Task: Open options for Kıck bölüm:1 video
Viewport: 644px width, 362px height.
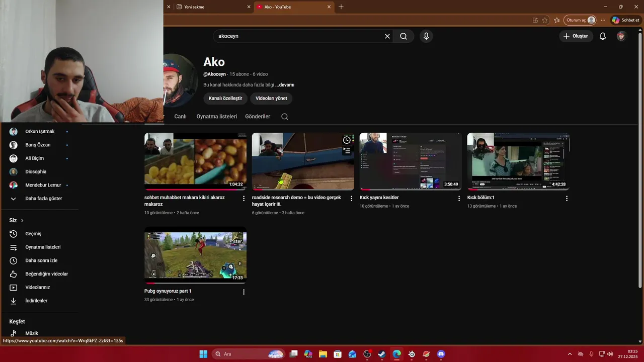Action: [567, 199]
